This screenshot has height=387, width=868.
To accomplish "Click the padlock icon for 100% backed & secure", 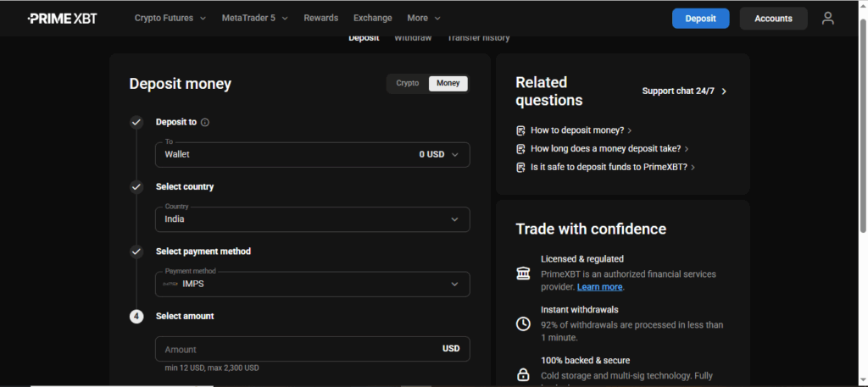I will pyautogui.click(x=523, y=374).
